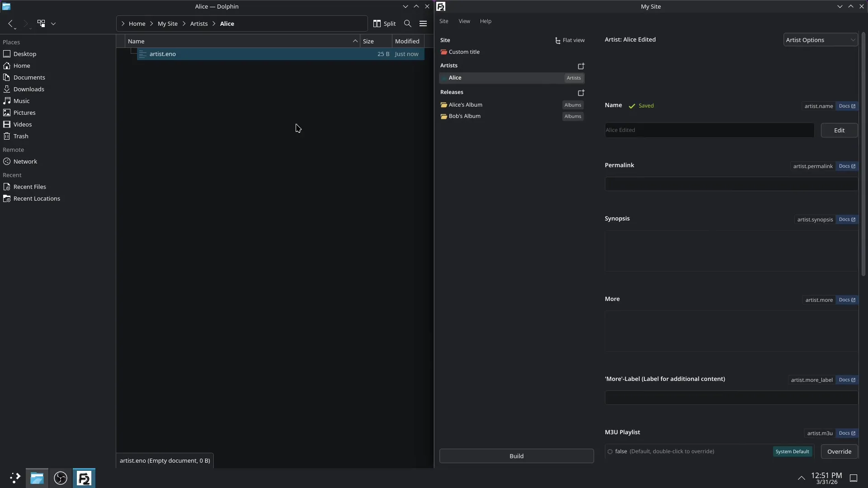Click the Build button
The image size is (868, 488).
516,456
